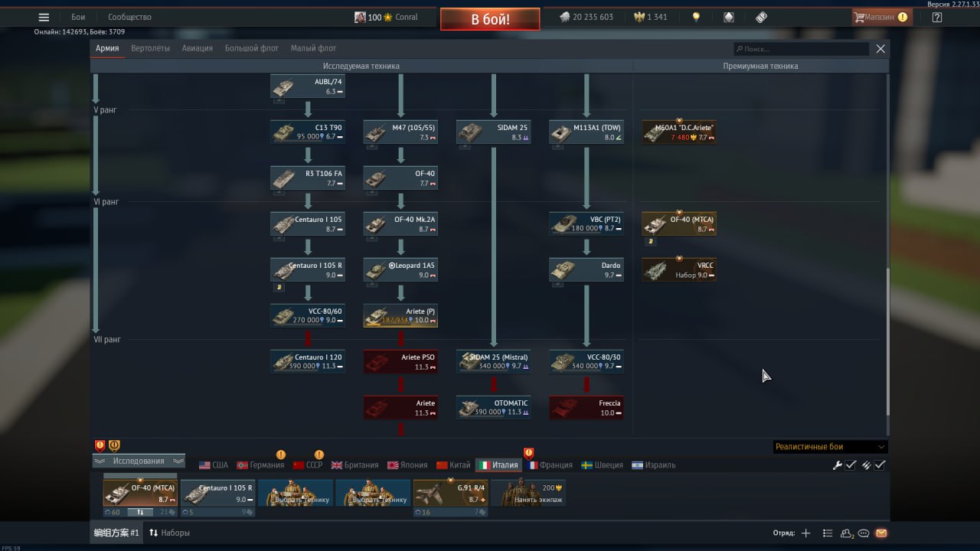The width and height of the screenshot is (980, 551).
Task: Select Британия nation flag
Action: click(x=354, y=465)
